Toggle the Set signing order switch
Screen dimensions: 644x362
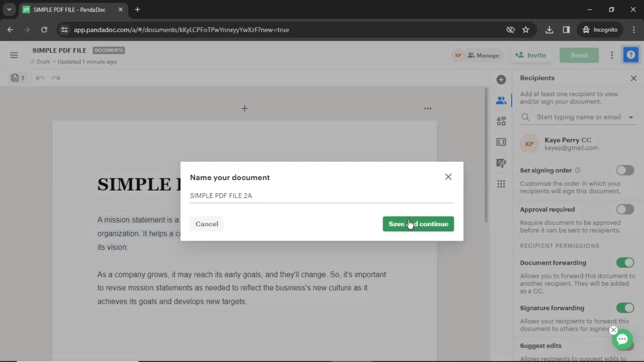click(x=626, y=170)
